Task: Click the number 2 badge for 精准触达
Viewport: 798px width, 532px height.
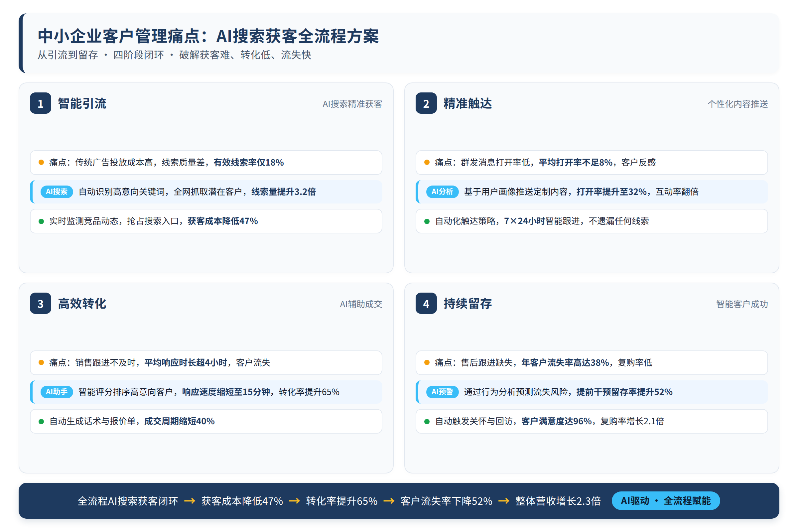Action: point(426,103)
